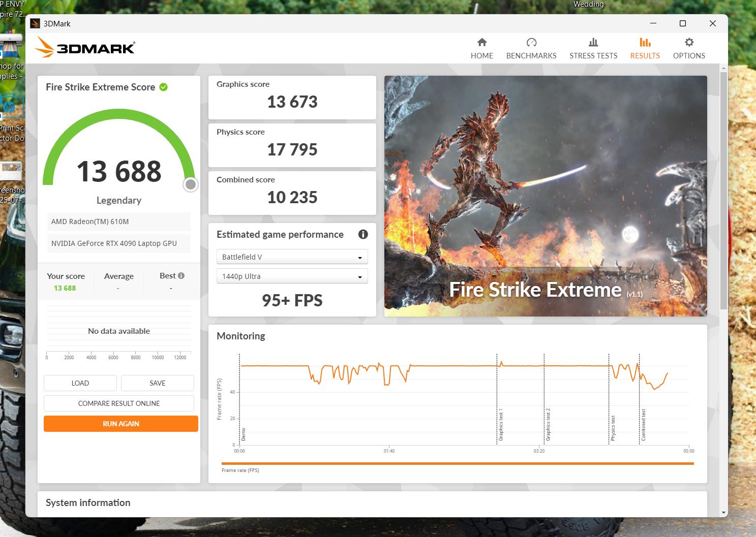The width and height of the screenshot is (756, 537).
Task: Select the BENCHMARKS menu label
Action: 531,55
